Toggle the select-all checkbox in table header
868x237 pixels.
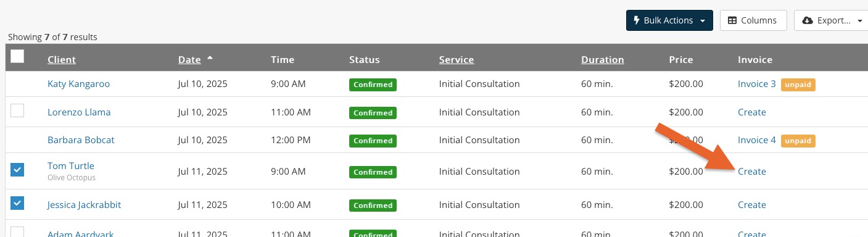click(17, 56)
